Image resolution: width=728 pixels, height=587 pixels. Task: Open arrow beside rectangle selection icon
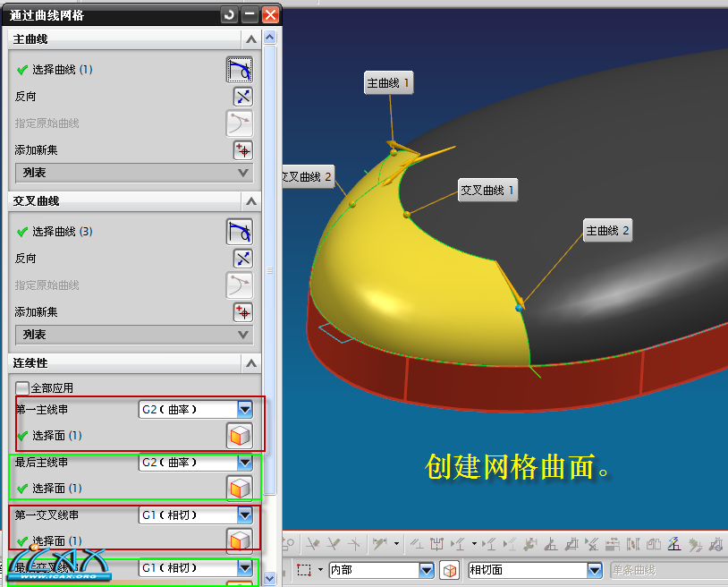point(320,569)
